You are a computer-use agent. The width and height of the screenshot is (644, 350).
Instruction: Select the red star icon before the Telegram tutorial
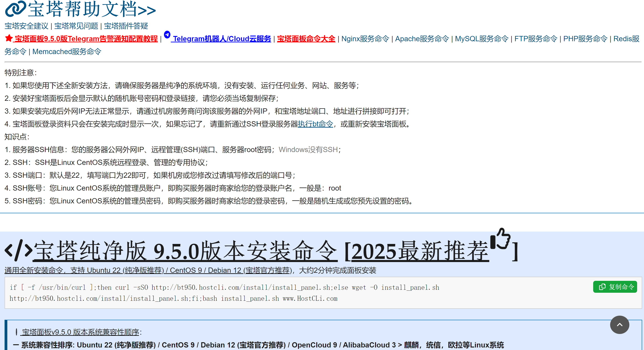(x=8, y=38)
